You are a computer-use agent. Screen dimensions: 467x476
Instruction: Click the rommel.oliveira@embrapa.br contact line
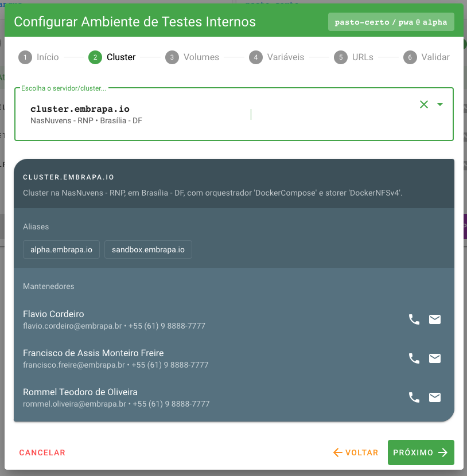(x=116, y=404)
